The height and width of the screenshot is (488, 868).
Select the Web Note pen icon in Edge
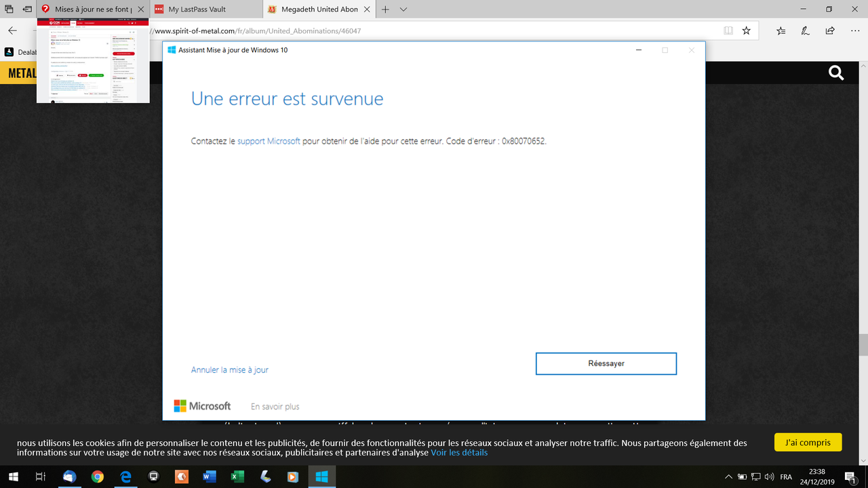pyautogui.click(x=806, y=30)
